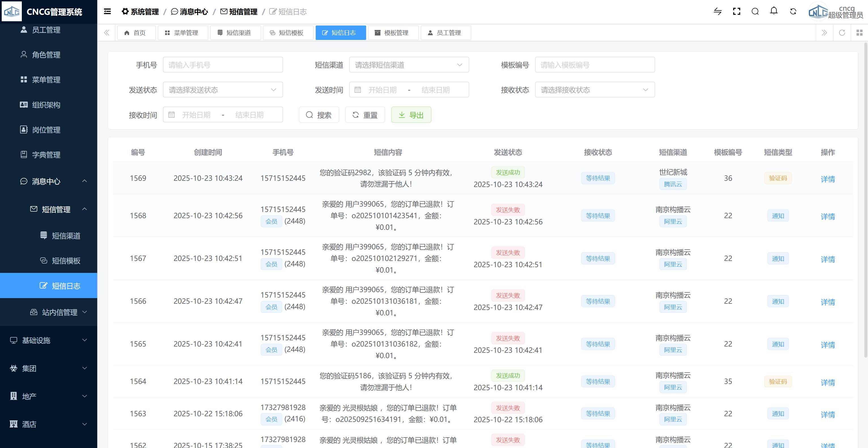The width and height of the screenshot is (868, 448).
Task: Open the tab grid options icon
Action: (859, 33)
